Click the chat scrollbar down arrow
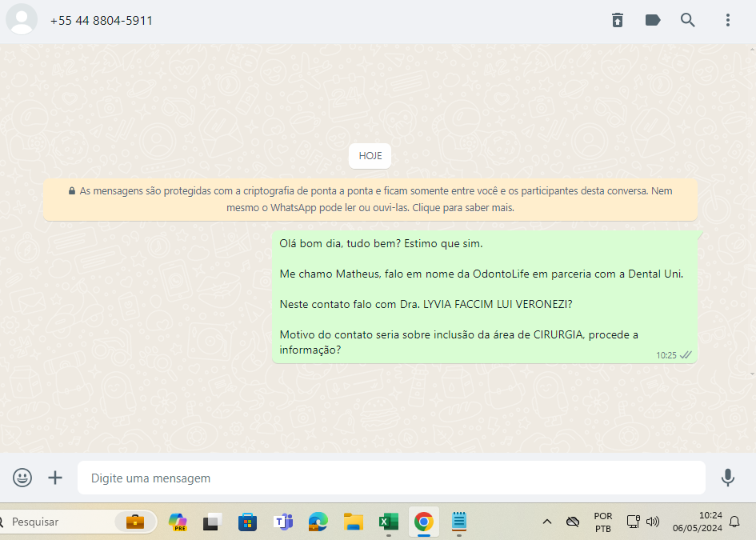The image size is (756, 540). [753, 374]
